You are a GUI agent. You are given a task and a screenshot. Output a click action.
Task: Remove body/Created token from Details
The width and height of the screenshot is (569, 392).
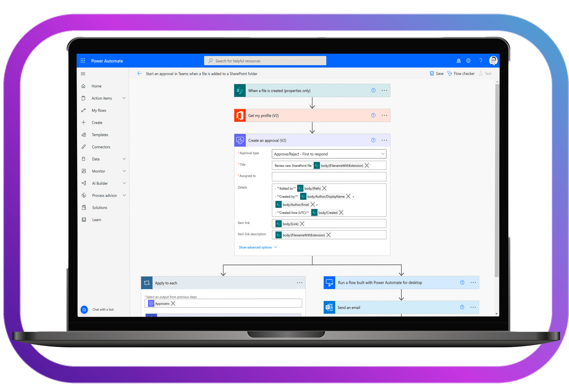click(341, 213)
